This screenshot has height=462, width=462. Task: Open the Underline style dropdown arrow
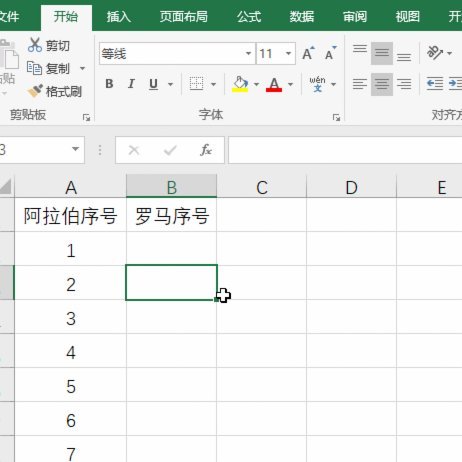click(x=170, y=84)
